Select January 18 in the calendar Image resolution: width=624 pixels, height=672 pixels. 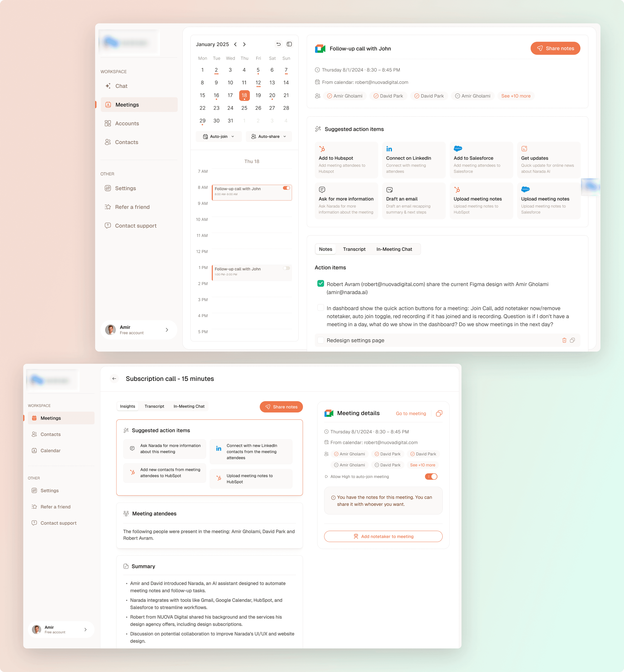[244, 96]
